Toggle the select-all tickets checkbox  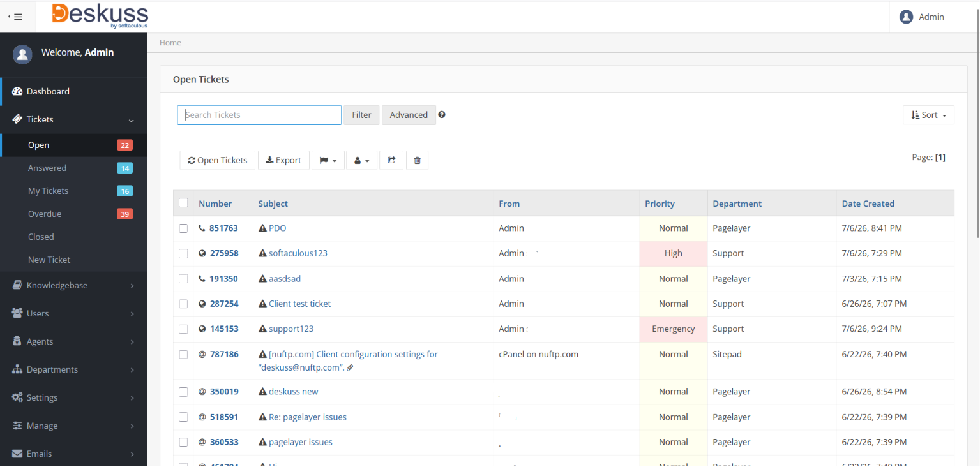(183, 203)
